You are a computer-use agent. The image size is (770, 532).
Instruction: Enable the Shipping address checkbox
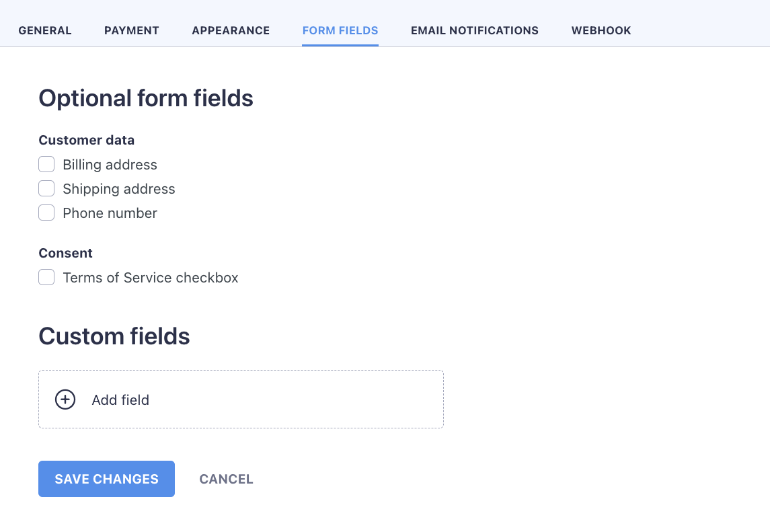coord(46,188)
